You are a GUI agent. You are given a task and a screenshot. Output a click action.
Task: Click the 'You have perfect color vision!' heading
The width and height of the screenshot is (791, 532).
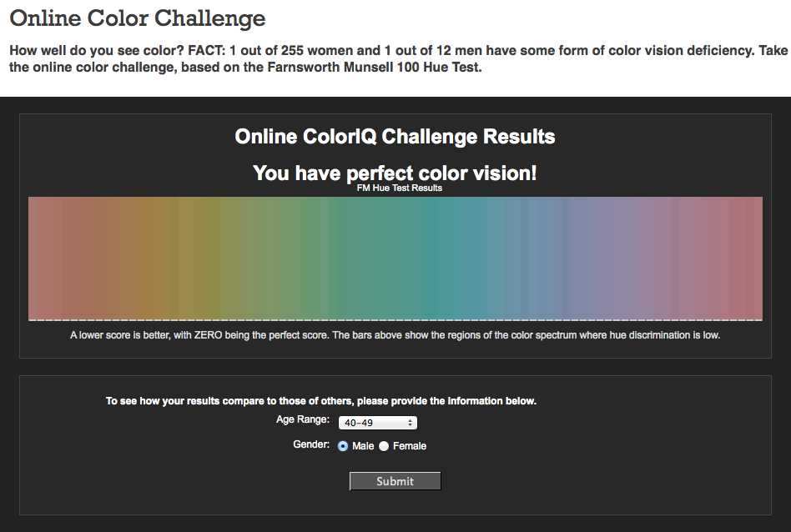click(x=395, y=173)
